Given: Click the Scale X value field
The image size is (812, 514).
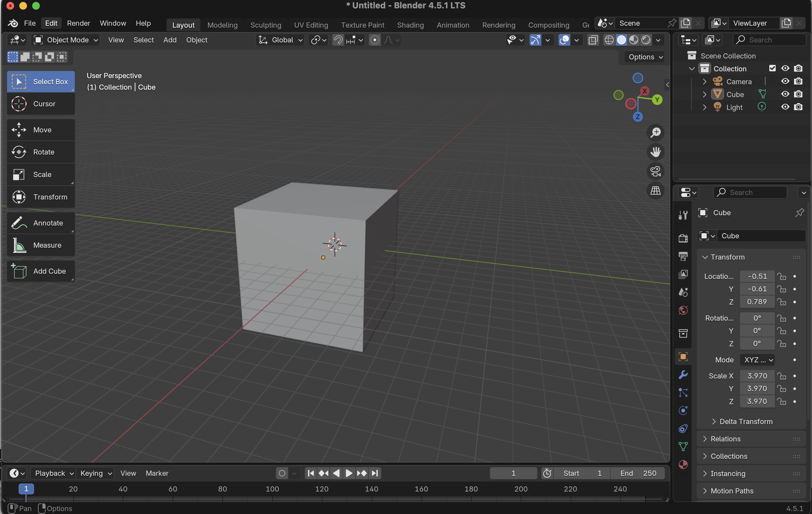Looking at the screenshot, I should pyautogui.click(x=757, y=376).
